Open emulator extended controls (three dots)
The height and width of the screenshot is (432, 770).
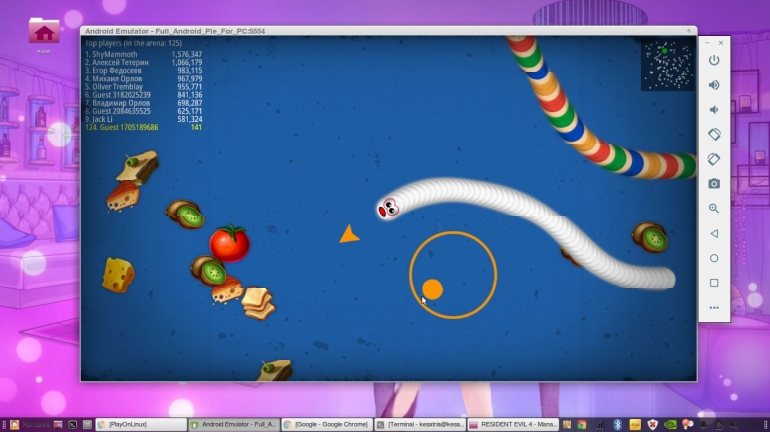coord(714,308)
